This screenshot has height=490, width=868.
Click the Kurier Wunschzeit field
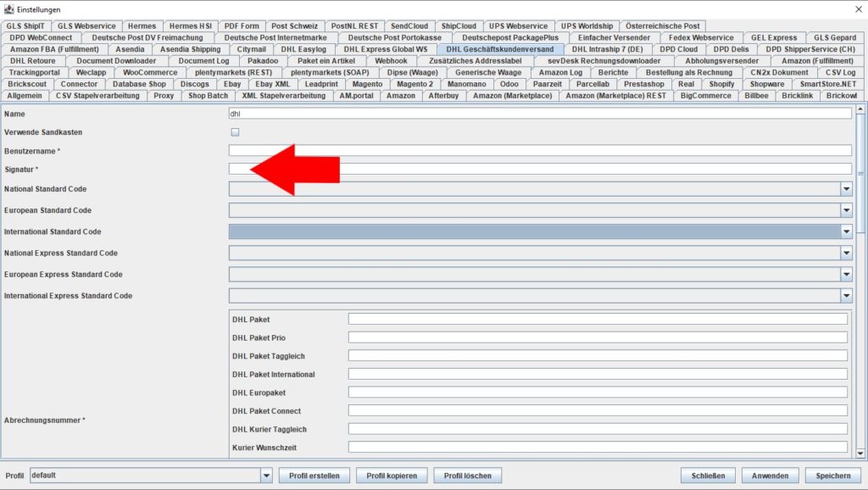598,447
